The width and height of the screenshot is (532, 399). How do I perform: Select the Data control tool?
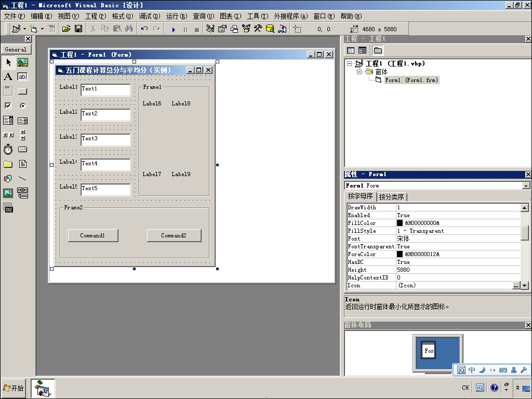(23, 193)
